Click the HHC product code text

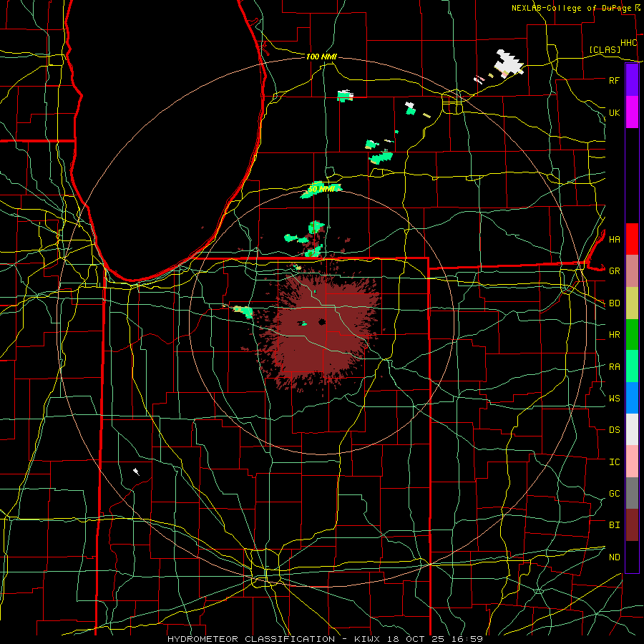pyautogui.click(x=629, y=43)
